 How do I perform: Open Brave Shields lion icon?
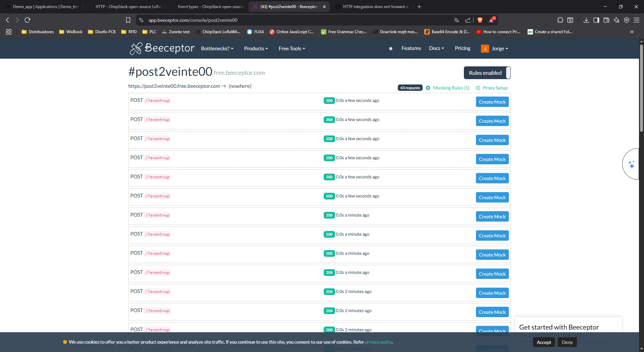click(480, 20)
